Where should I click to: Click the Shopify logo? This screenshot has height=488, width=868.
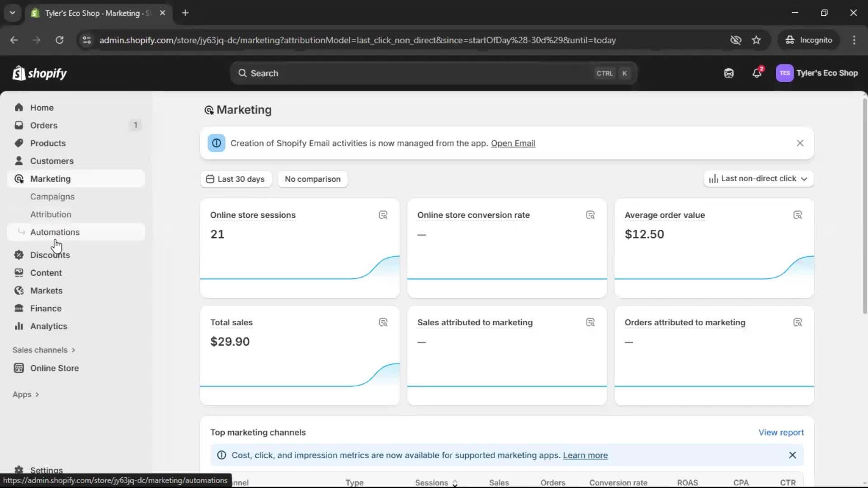(40, 73)
